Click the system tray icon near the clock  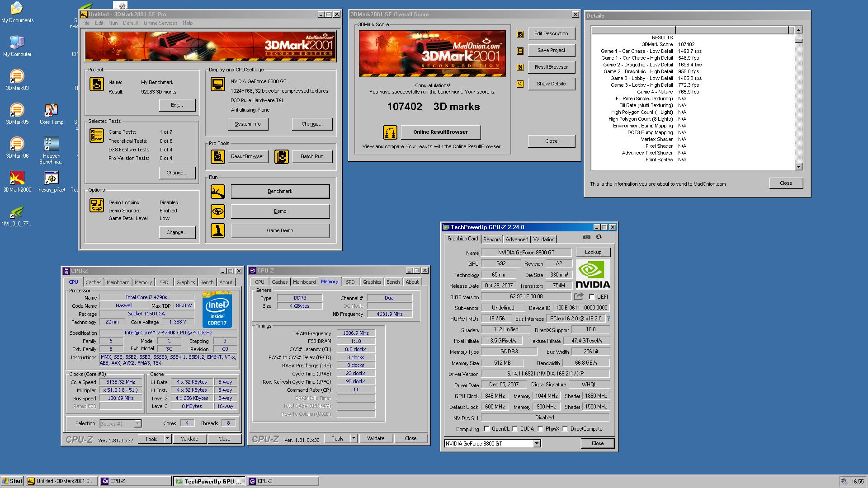(844, 482)
